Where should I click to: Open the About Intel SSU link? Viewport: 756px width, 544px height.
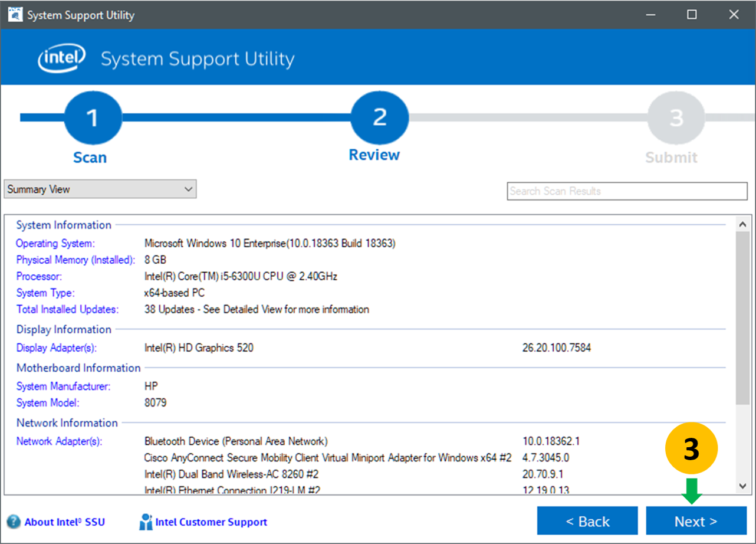(65, 522)
